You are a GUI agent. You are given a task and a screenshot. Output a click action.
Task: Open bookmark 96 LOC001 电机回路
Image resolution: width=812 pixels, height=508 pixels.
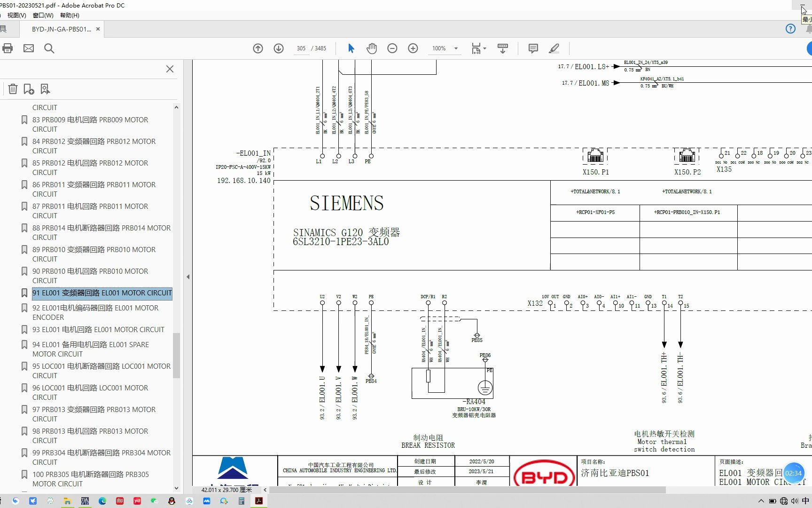[90, 393]
